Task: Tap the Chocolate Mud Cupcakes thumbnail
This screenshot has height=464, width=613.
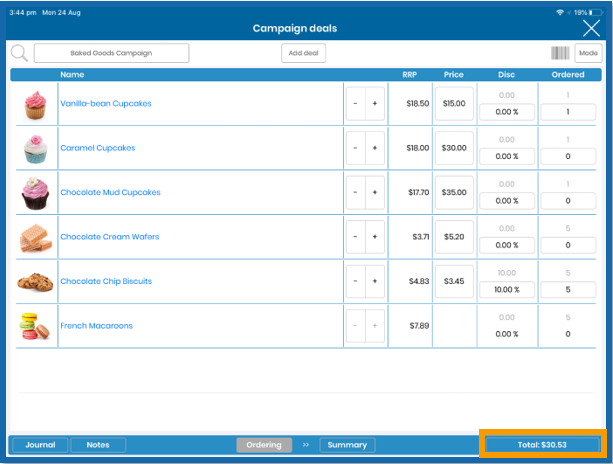Action: pos(35,193)
